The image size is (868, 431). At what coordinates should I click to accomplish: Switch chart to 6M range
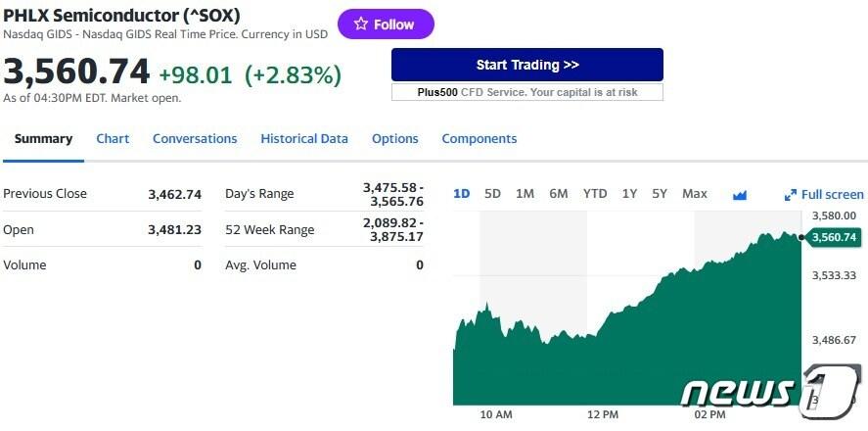coord(559,194)
